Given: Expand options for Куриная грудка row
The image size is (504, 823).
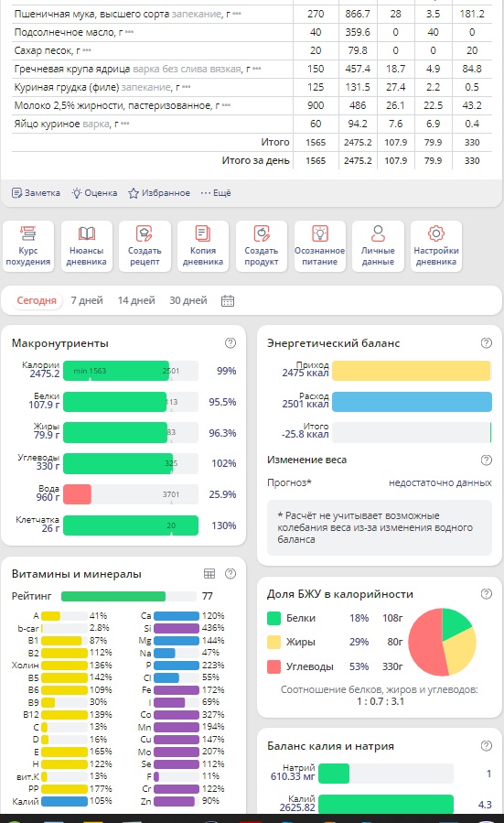Looking at the screenshot, I should [187, 88].
